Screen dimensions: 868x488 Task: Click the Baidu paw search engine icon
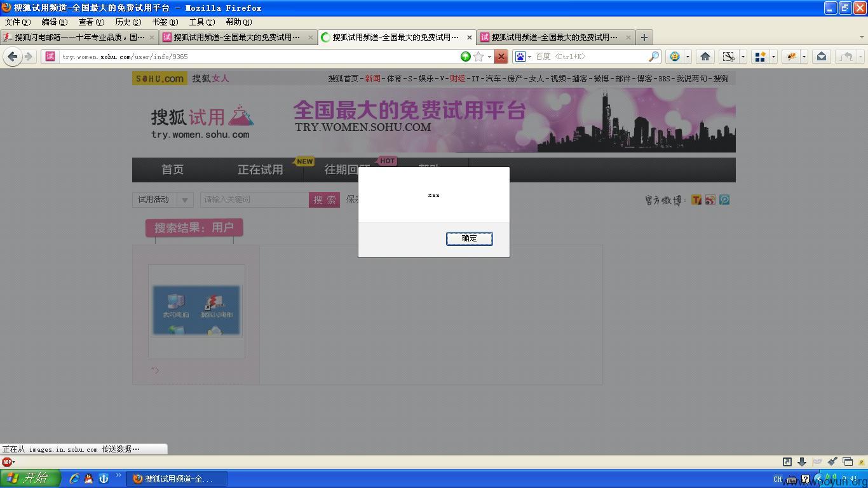pos(520,57)
